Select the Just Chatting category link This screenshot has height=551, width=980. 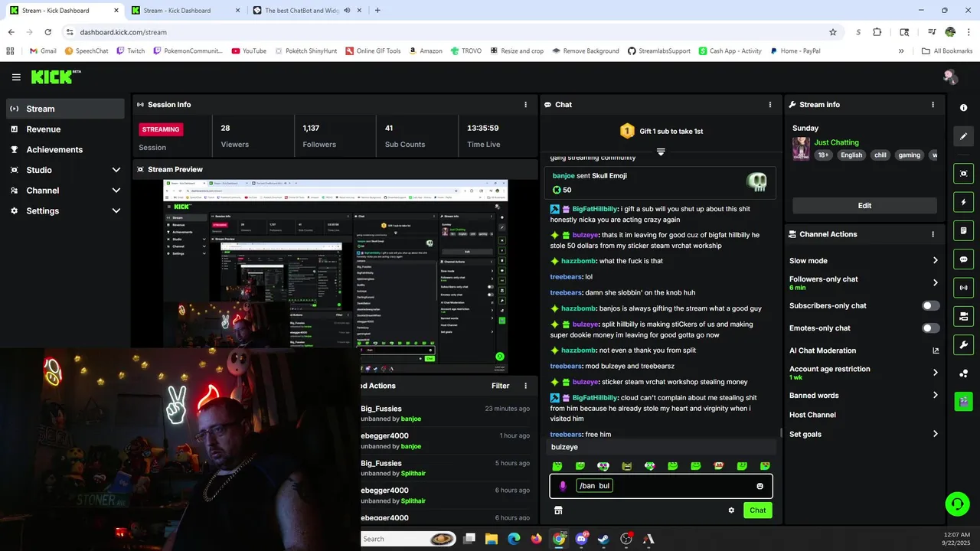[x=836, y=142]
